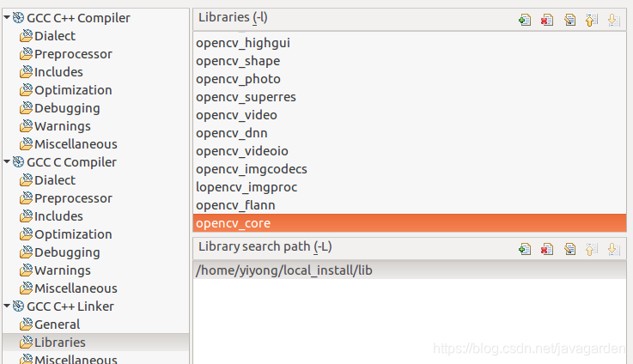Move selected library up in Libraries list
Screen dimensions: 633x364
[592, 20]
